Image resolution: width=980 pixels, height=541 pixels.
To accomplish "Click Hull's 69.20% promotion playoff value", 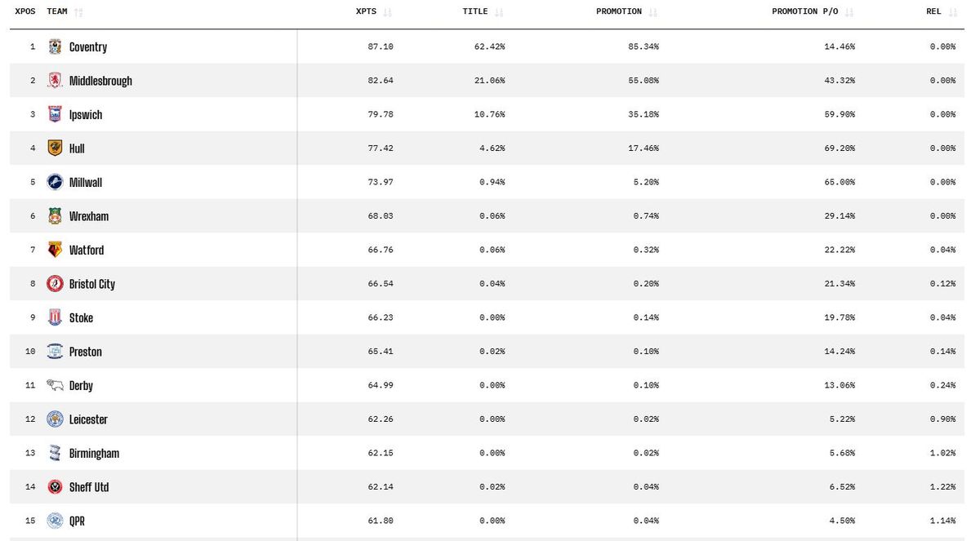I will pos(841,148).
